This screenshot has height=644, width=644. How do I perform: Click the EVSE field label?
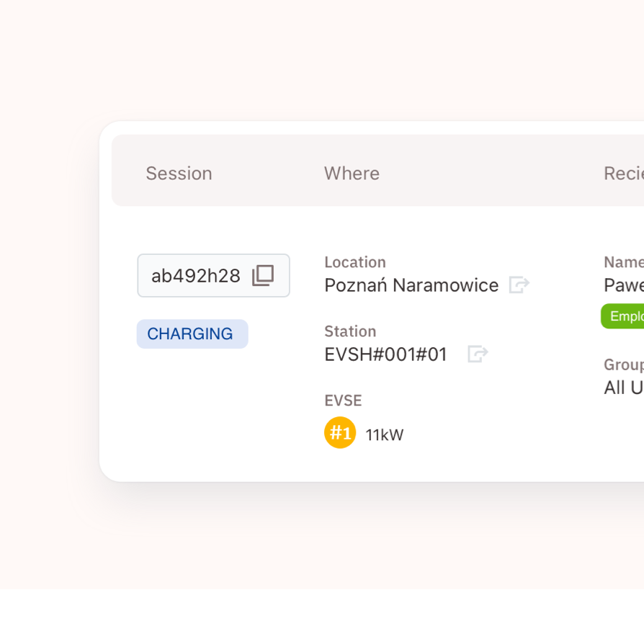pos(343,401)
